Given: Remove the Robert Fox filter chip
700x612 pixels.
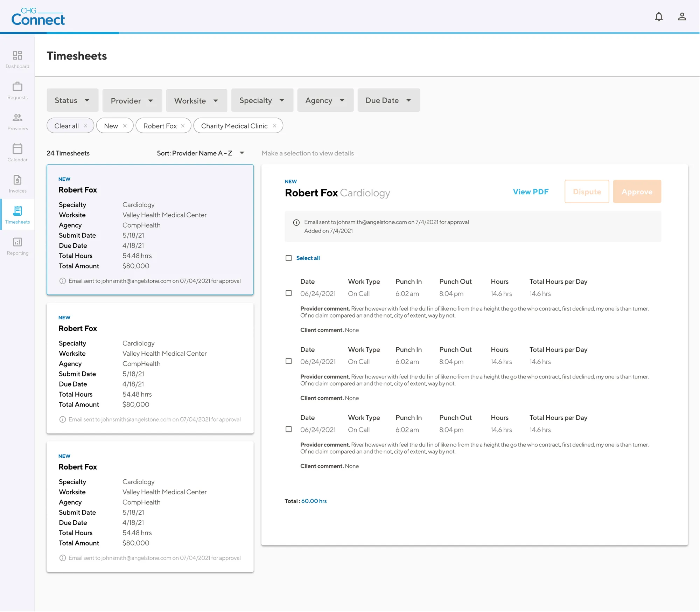Looking at the screenshot, I should [183, 126].
